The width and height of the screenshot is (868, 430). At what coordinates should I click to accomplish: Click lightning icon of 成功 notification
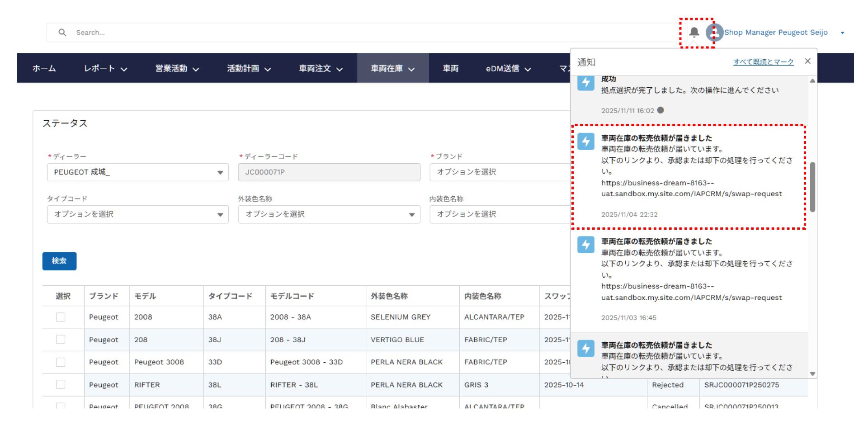click(586, 83)
